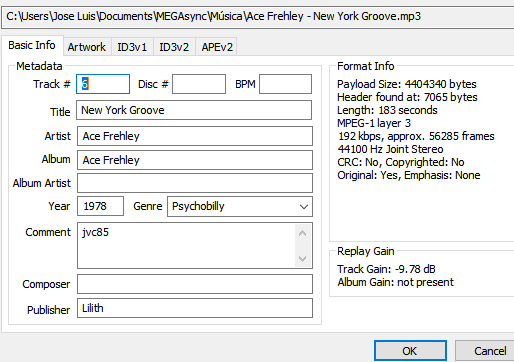Focus the BPM input field

click(285, 84)
